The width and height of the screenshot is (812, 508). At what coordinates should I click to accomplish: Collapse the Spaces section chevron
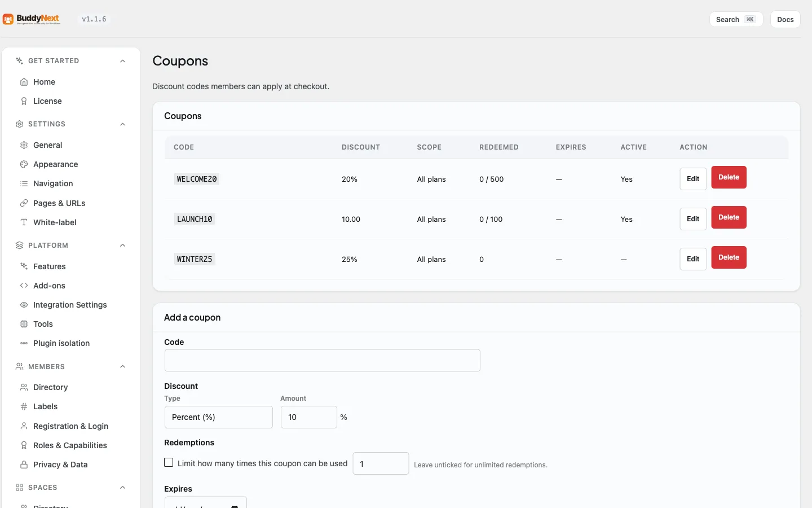pos(122,488)
